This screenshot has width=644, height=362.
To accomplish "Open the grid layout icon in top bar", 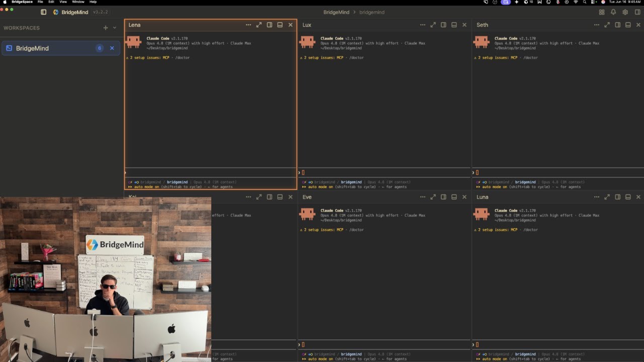I will 602,12.
